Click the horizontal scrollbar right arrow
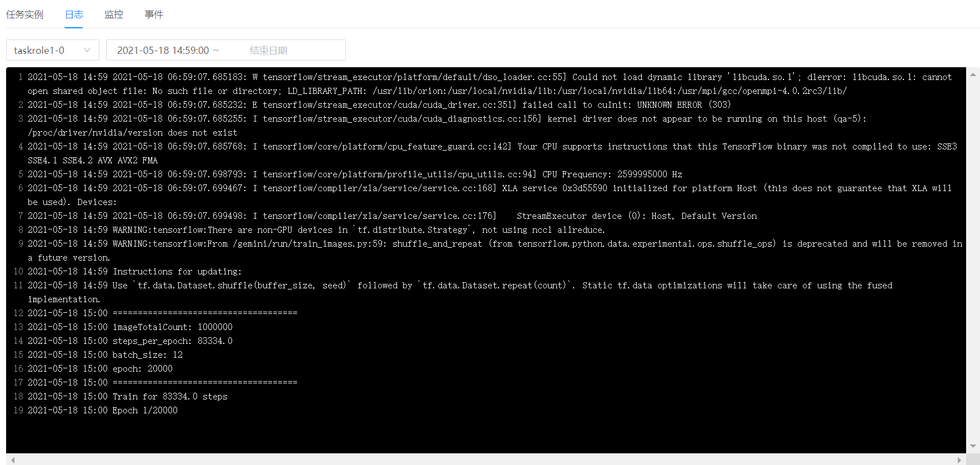This screenshot has width=980, height=465. 959,460
